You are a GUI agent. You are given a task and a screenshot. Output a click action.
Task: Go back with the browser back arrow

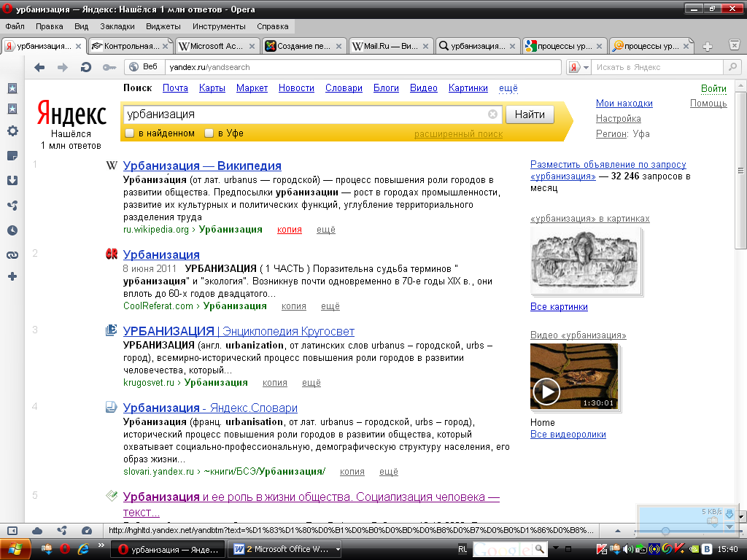(39, 67)
